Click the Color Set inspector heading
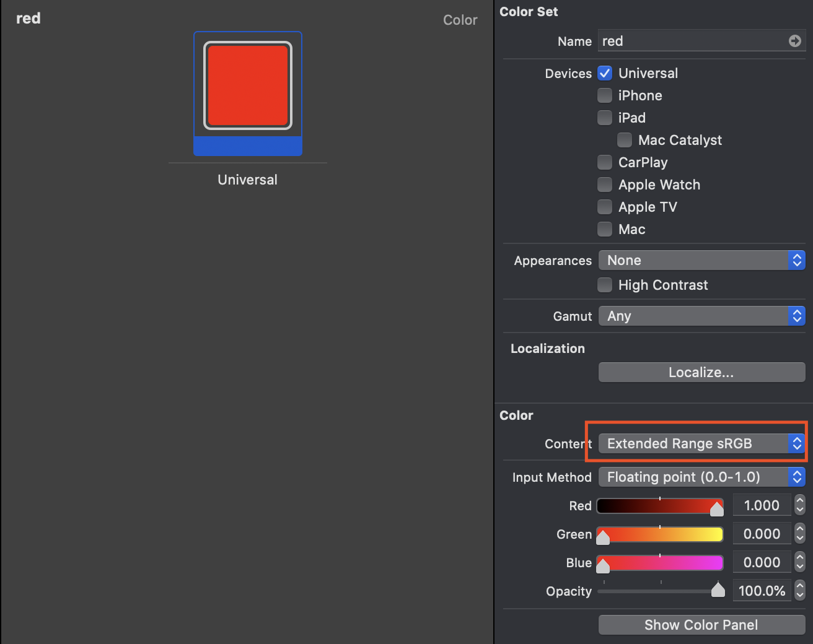Viewport: 813px width, 644px height. pos(529,12)
